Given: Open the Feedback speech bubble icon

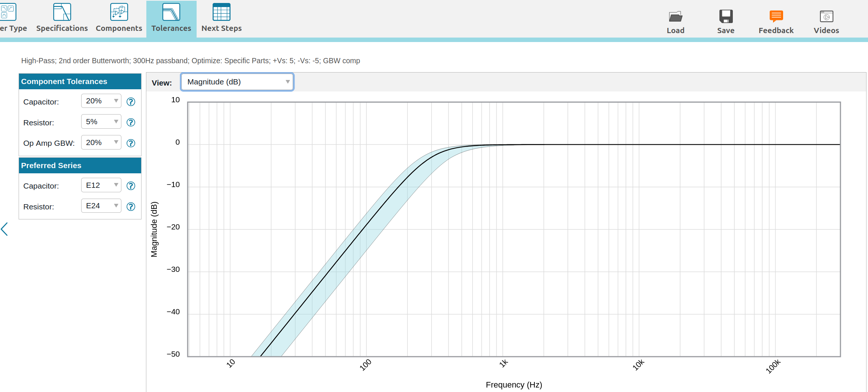Looking at the screenshot, I should 776,16.
